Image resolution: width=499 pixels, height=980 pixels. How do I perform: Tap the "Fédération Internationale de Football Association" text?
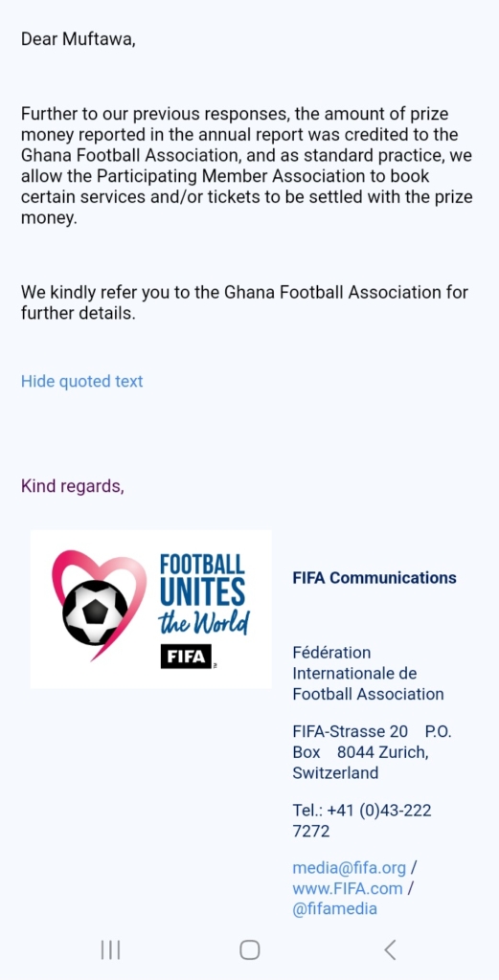(369, 673)
